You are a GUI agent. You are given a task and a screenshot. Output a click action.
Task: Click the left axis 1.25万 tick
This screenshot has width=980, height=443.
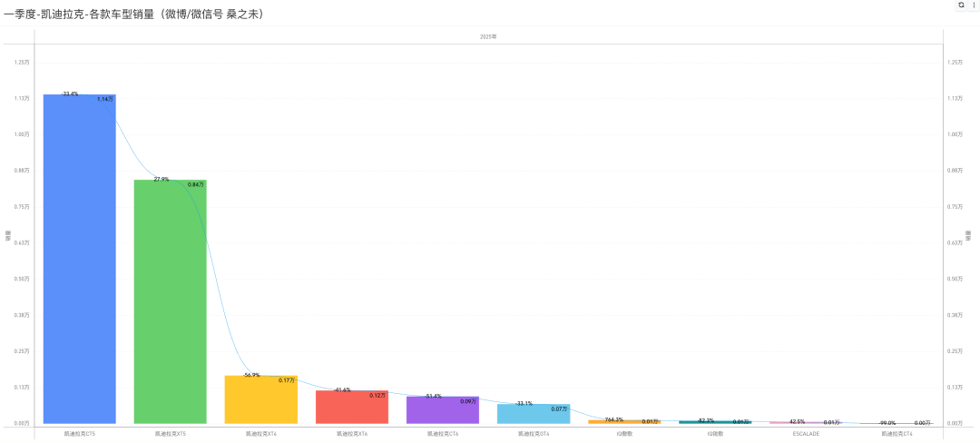(21, 63)
